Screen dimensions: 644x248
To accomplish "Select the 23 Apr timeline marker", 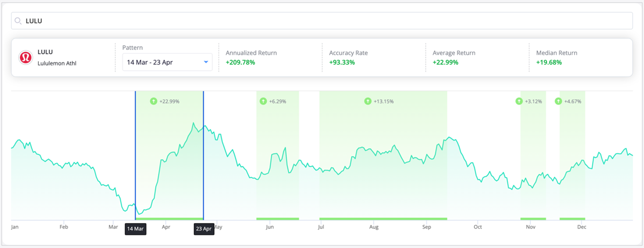I will coord(204,229).
